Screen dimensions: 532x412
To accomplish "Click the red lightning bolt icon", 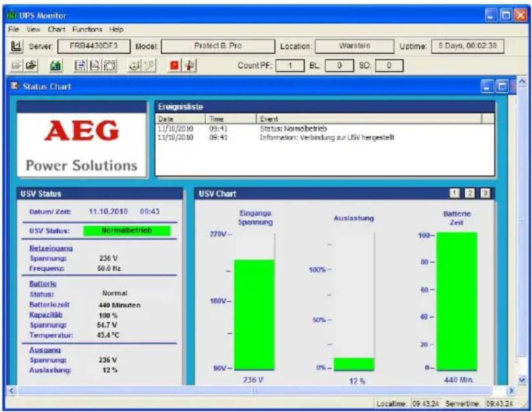I will click(175, 65).
